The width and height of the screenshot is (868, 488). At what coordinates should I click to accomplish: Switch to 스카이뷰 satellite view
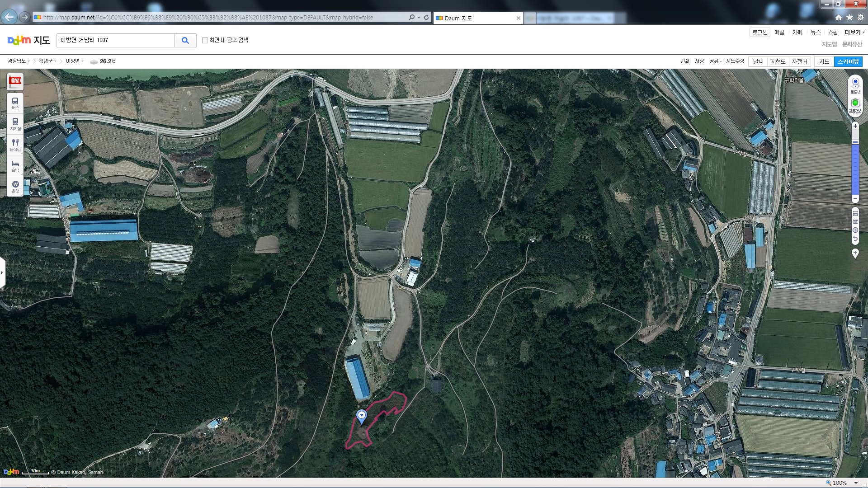click(x=848, y=61)
